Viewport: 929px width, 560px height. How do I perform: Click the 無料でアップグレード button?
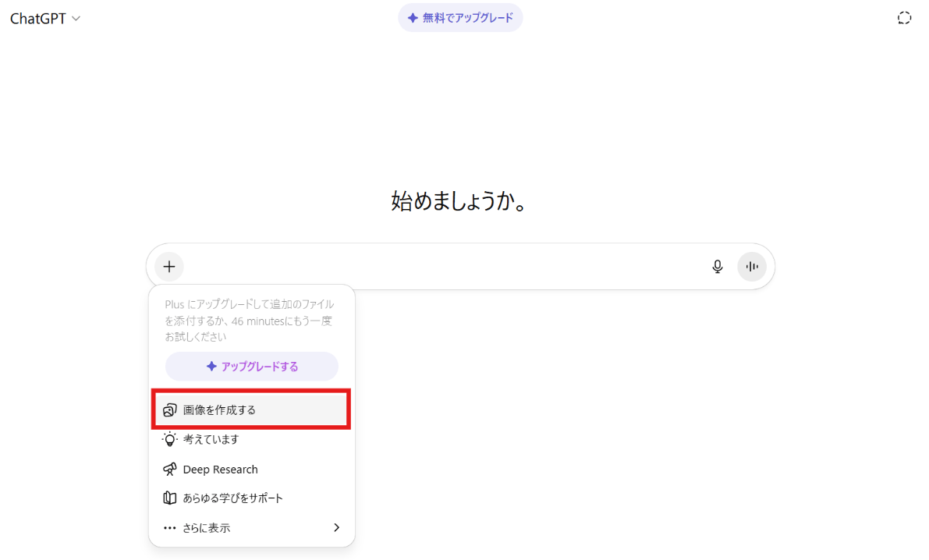click(460, 18)
